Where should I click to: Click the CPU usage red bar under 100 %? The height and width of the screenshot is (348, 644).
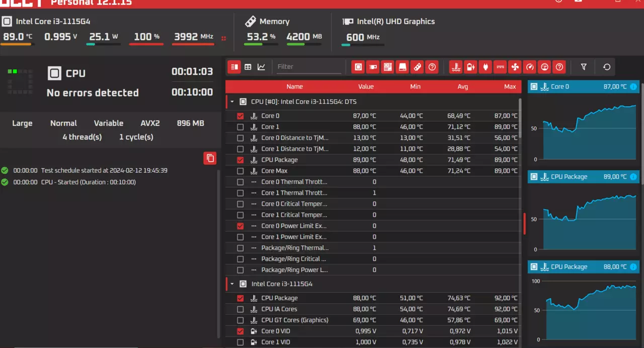tap(146, 44)
